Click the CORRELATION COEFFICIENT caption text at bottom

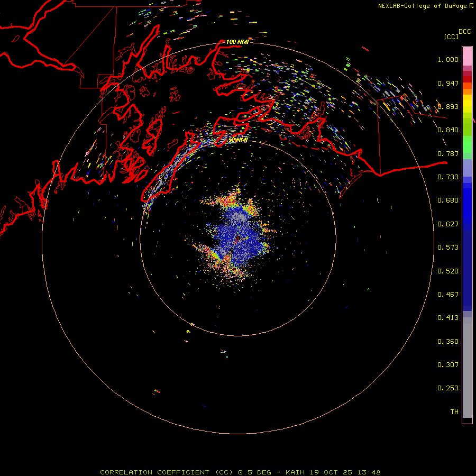[x=240, y=472]
